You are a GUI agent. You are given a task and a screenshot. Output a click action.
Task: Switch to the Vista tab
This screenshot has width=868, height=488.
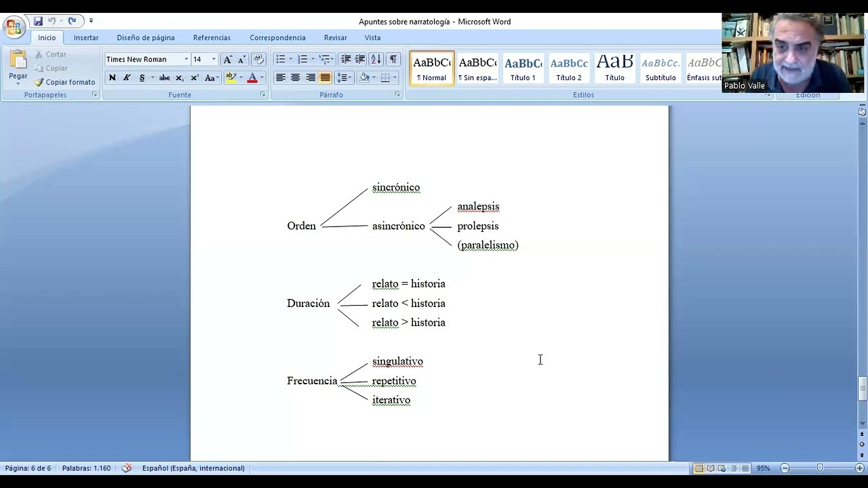372,38
